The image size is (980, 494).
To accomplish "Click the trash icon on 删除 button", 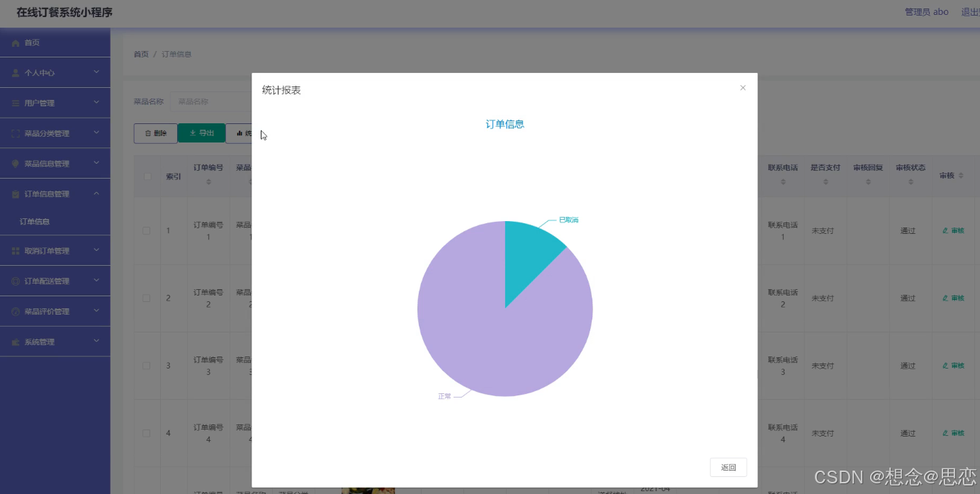I will [x=148, y=133].
